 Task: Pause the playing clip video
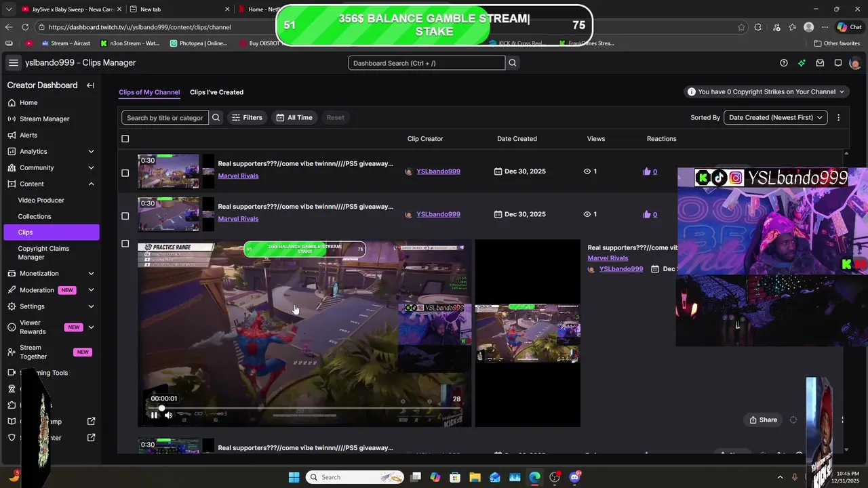pos(154,415)
